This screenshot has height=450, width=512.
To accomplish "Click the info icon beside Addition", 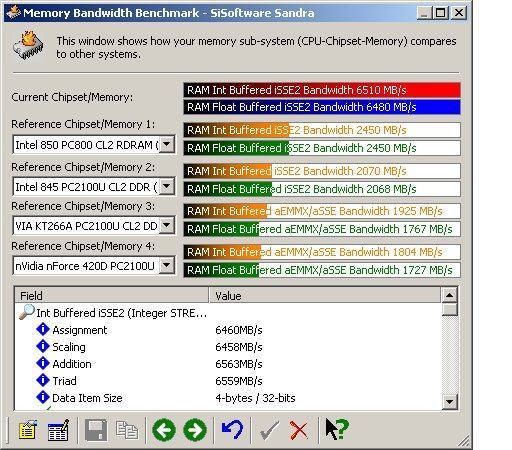I will (43, 363).
